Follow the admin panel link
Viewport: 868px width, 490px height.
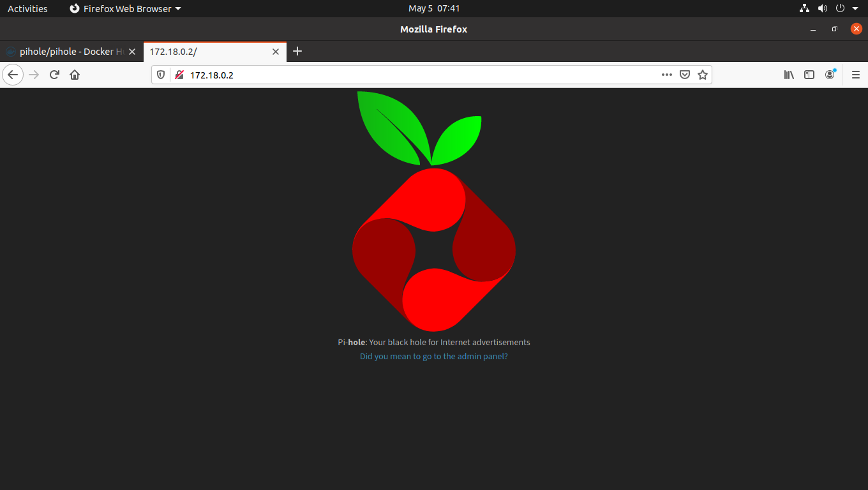point(433,357)
